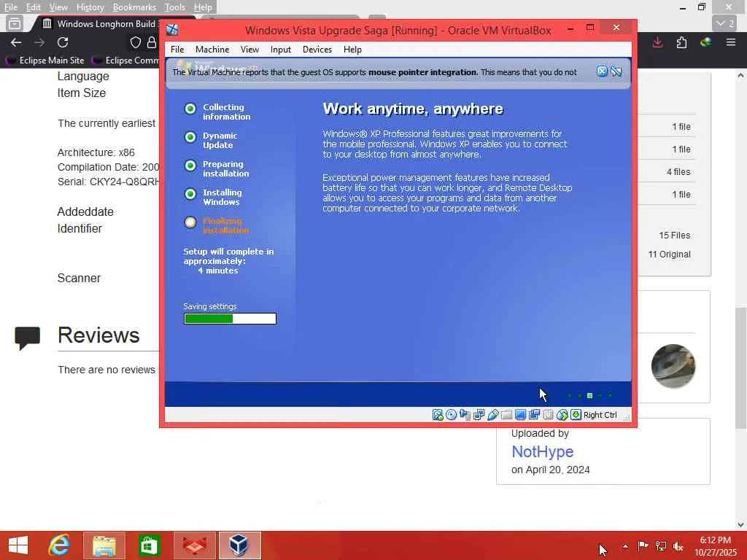The height and width of the screenshot is (560, 747).
Task: Click the muted volume tray icon
Action: pyautogui.click(x=678, y=547)
